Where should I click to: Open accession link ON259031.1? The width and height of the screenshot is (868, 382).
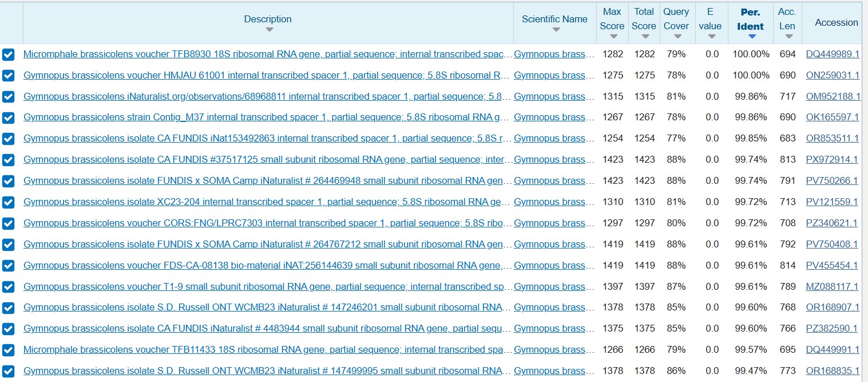click(833, 76)
